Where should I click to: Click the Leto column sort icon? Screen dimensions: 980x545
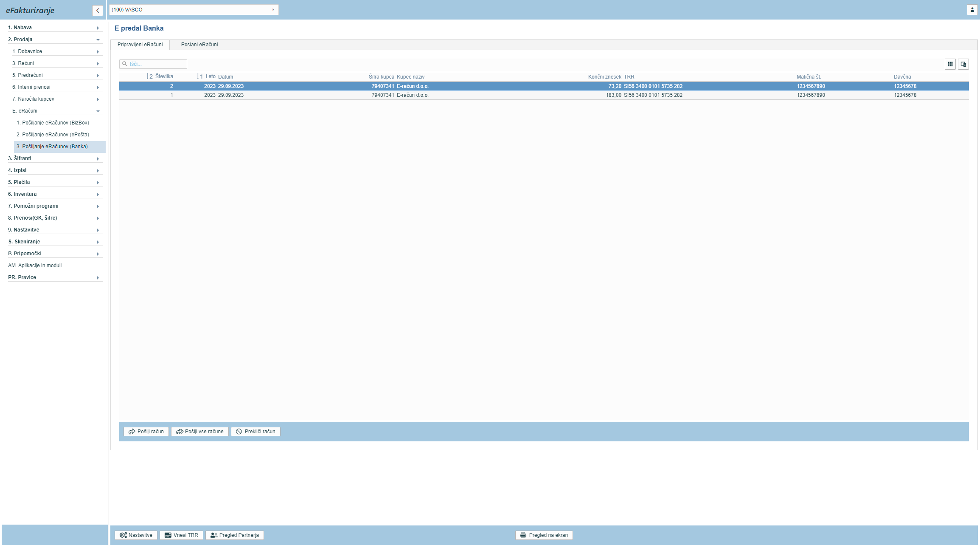(200, 76)
